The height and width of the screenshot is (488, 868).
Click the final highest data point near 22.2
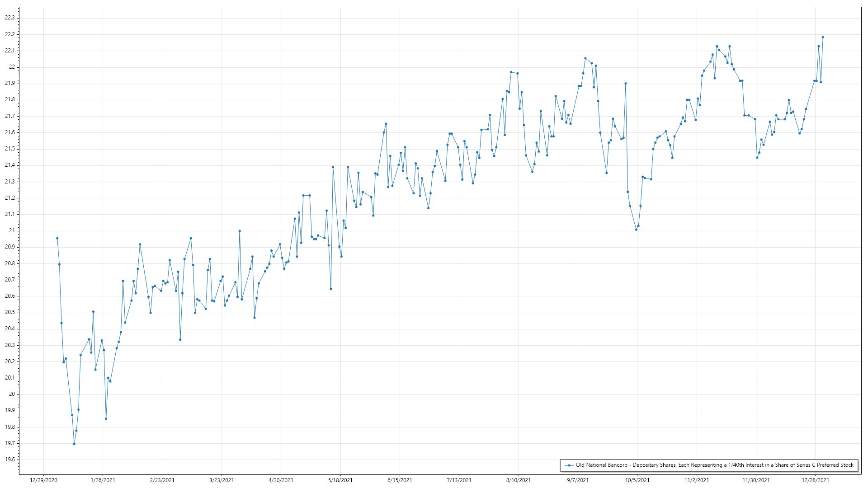coord(823,38)
